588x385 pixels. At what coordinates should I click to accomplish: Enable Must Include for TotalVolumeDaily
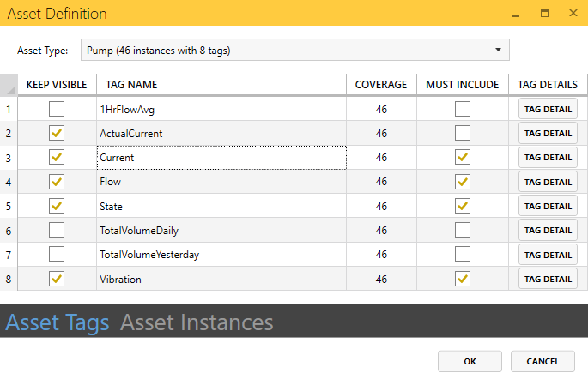coord(463,231)
